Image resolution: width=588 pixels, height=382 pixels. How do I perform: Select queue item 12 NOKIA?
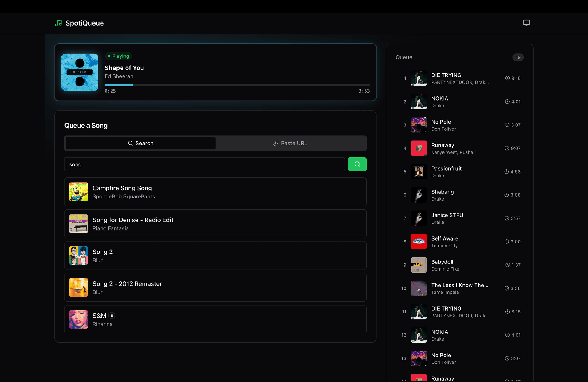tap(460, 335)
